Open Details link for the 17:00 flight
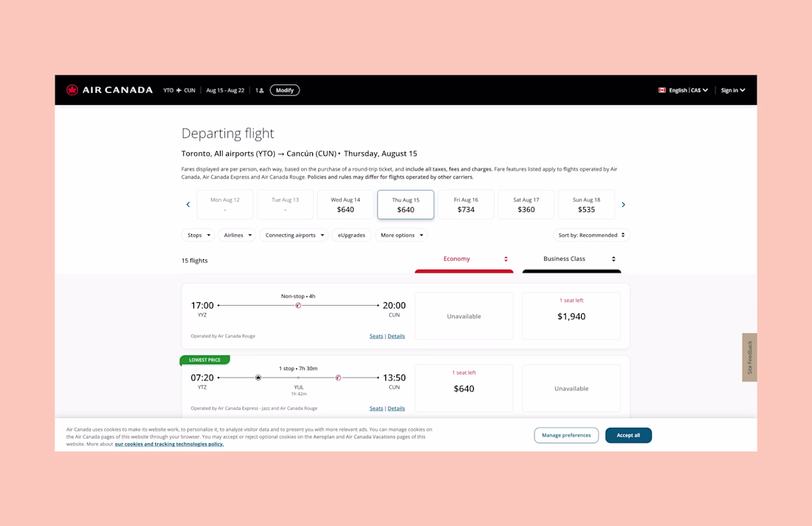The image size is (812, 526). pyautogui.click(x=396, y=336)
